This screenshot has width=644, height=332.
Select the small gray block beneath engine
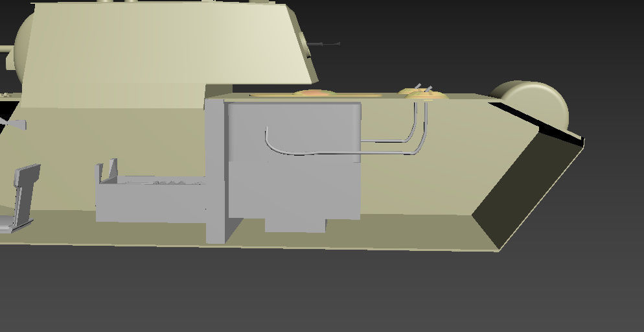tap(295, 226)
